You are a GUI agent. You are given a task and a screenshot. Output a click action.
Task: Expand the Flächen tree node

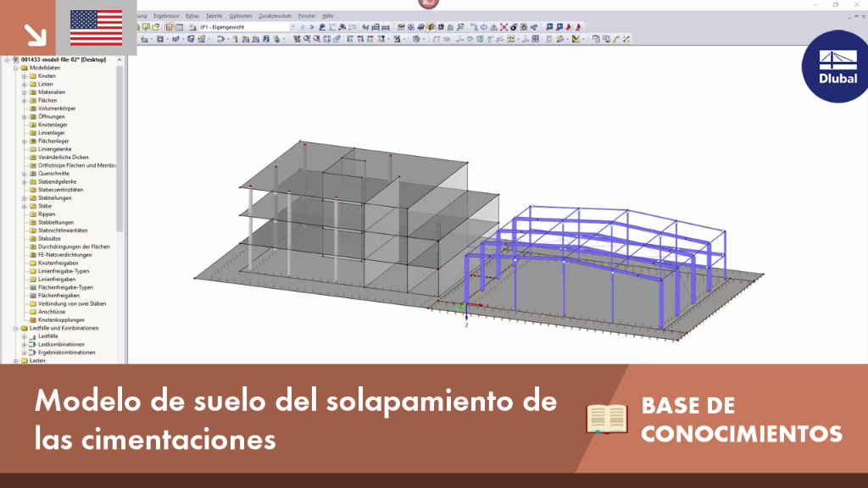pyautogui.click(x=25, y=101)
